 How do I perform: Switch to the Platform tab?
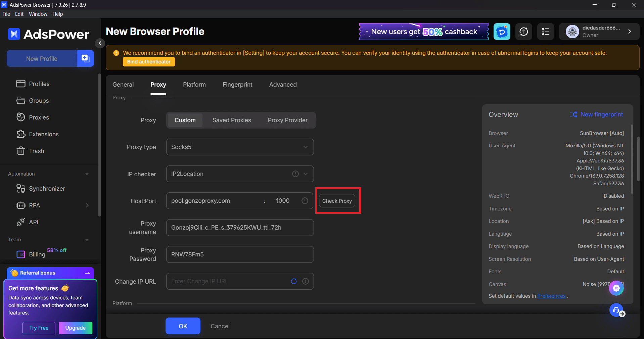pyautogui.click(x=194, y=85)
